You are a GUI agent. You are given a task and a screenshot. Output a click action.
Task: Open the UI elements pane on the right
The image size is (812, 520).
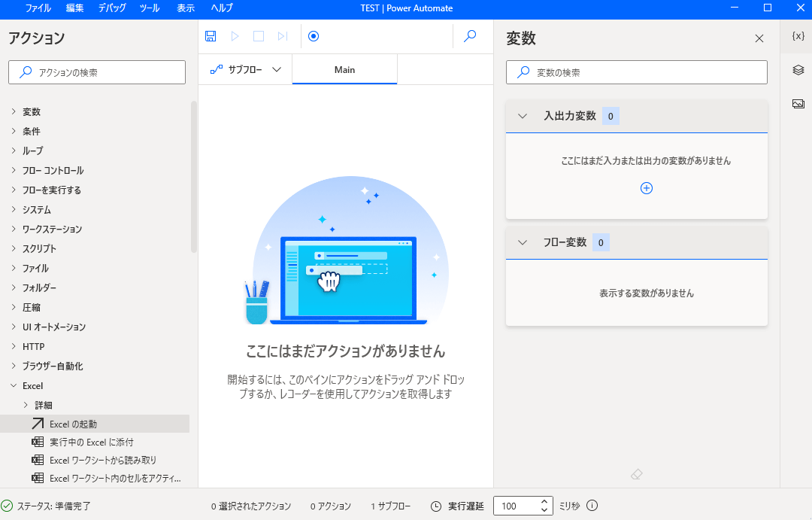[797, 70]
